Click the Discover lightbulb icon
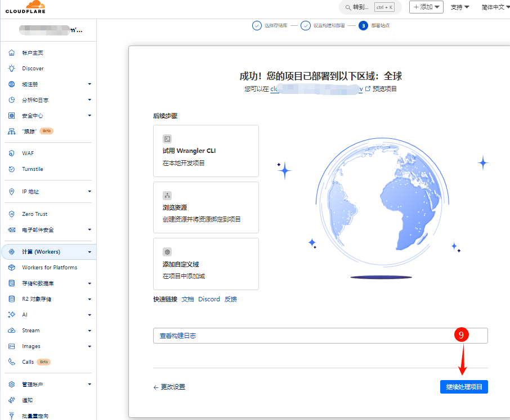Viewport: 510px width, 420px height. (11, 69)
